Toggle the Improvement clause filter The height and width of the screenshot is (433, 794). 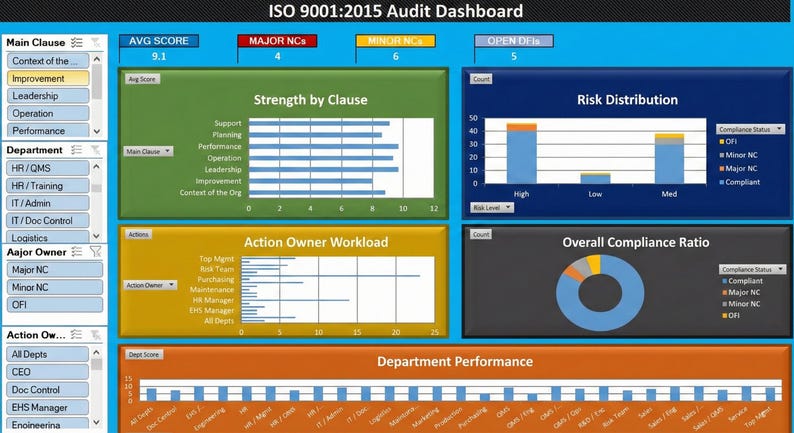click(x=48, y=78)
